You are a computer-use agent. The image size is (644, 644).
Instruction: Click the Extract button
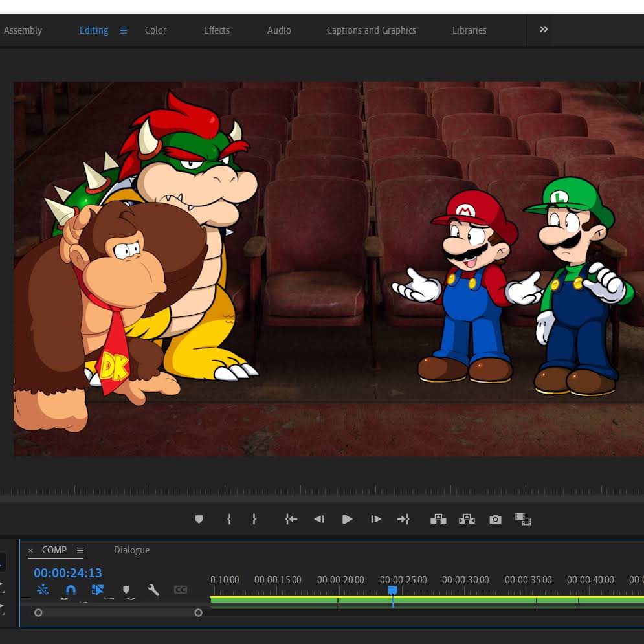[x=467, y=519]
